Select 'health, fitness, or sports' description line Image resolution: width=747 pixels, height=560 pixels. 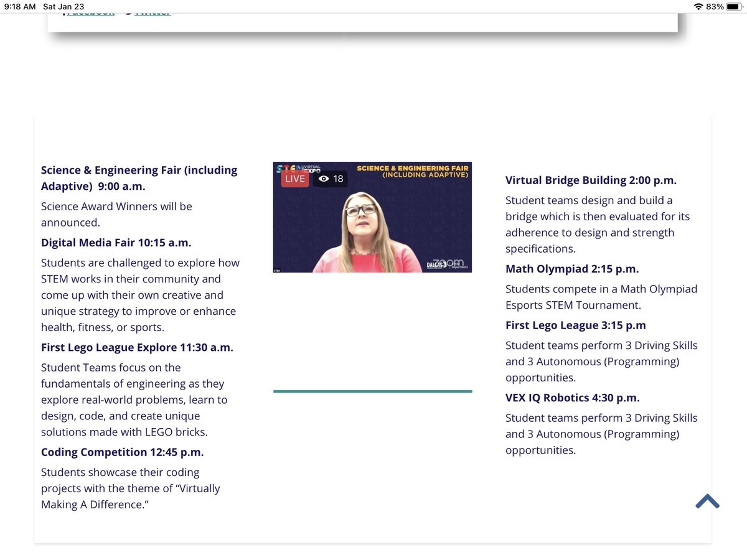pos(101,327)
